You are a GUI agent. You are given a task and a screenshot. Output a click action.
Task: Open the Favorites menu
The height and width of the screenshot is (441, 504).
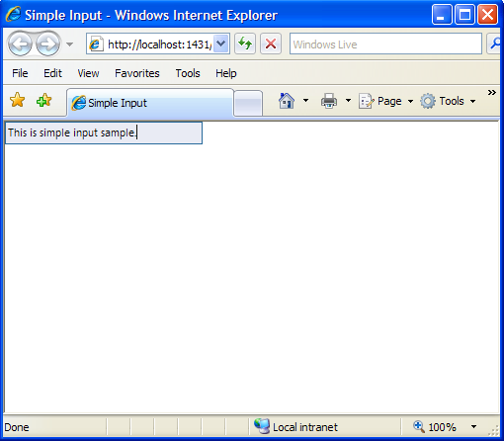[x=137, y=73]
